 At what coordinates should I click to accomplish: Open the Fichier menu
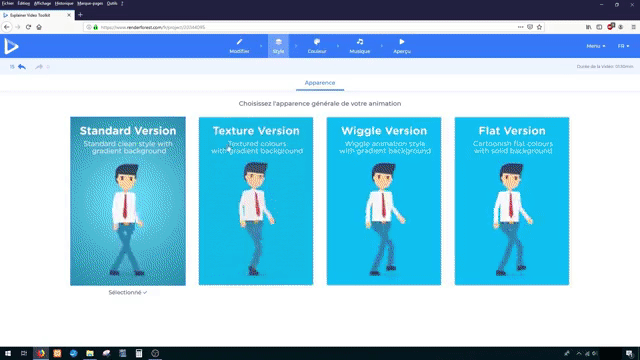click(8, 3)
